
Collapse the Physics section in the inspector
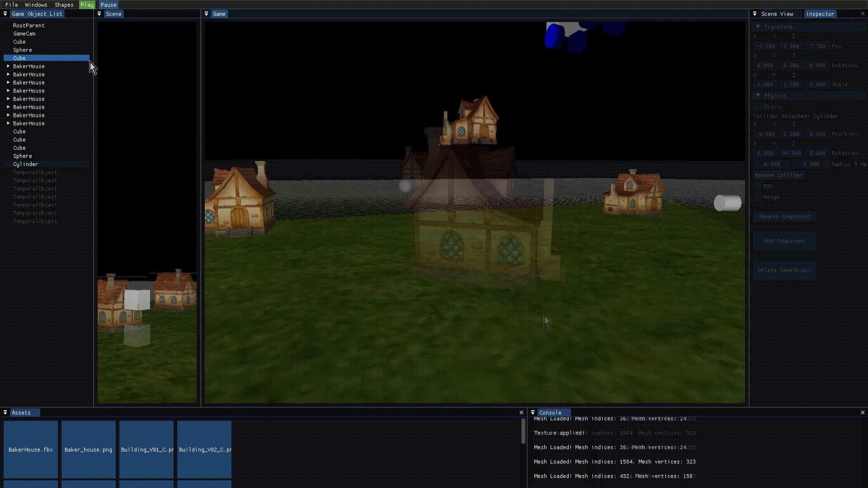[758, 95]
